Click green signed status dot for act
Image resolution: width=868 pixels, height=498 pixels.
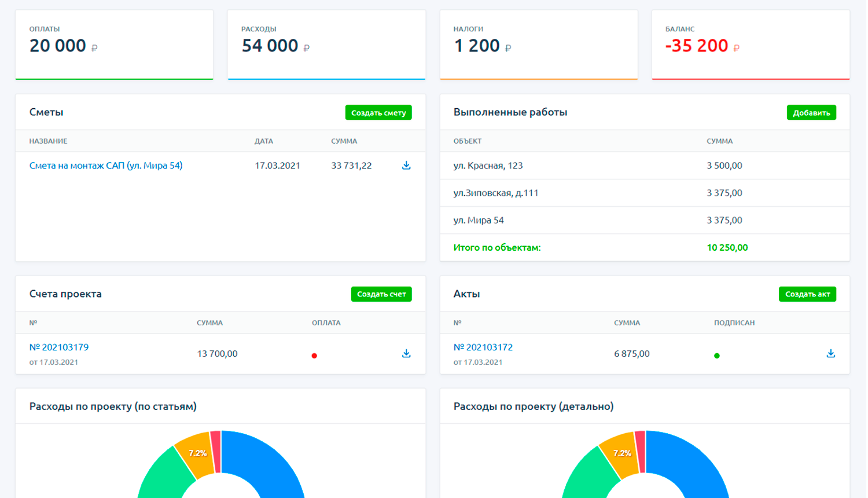tap(716, 356)
